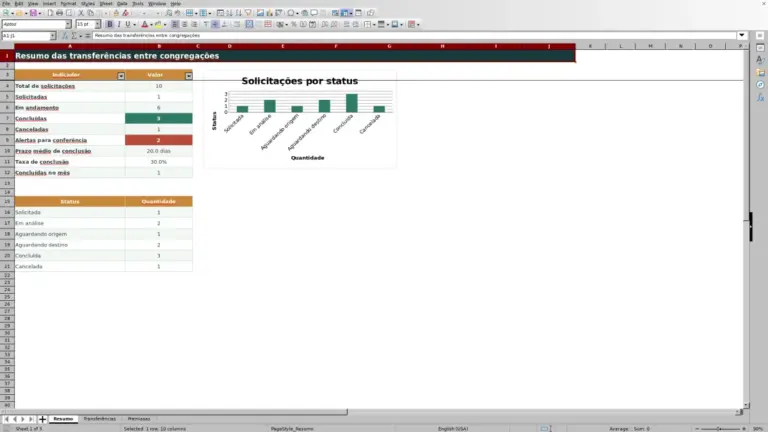Image resolution: width=768 pixels, height=432 pixels.
Task: Toggle Underline formatting
Action: [128, 24]
